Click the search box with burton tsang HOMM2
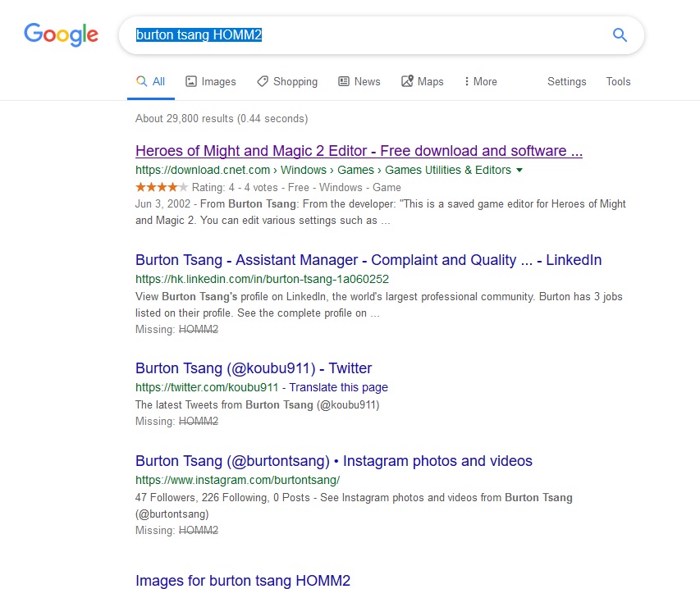Image resolution: width=700 pixels, height=589 pixels. point(382,35)
